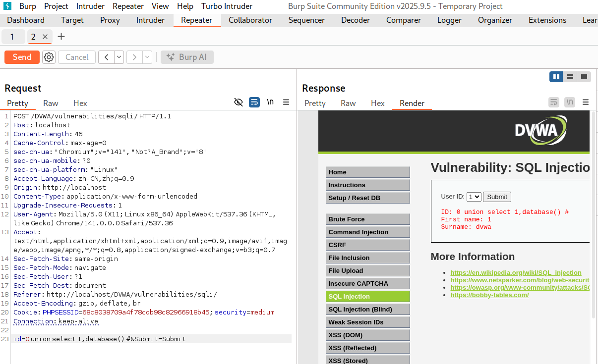Viewport: 598px width, 364px height.
Task: Open the bobby-tables.com link
Action: point(489,295)
